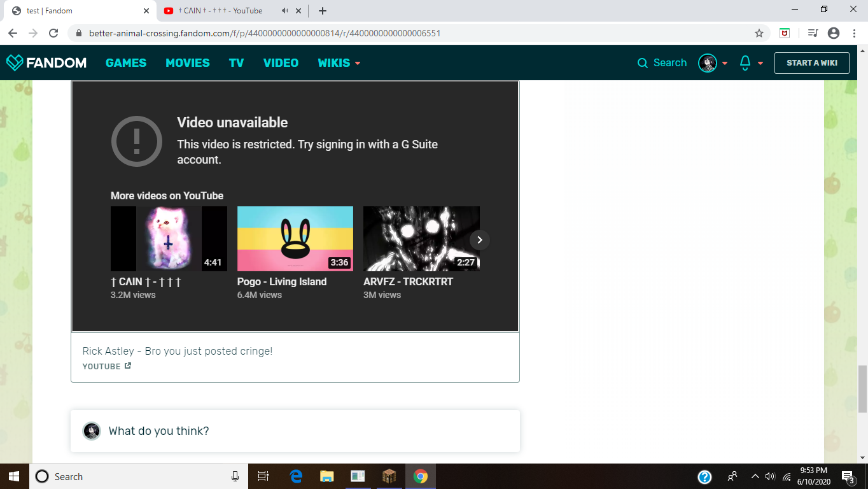Open the Chrome three-dot menu
Viewport: 868px width, 489px height.
coord(853,33)
